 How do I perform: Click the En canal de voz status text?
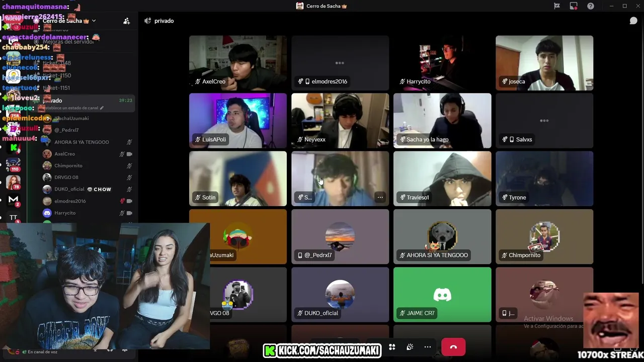pyautogui.click(x=42, y=352)
